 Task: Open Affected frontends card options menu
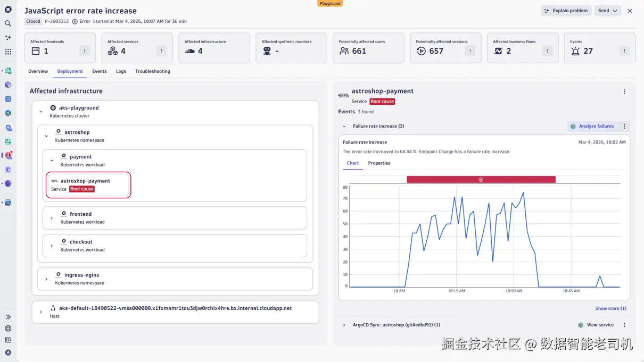(x=84, y=51)
